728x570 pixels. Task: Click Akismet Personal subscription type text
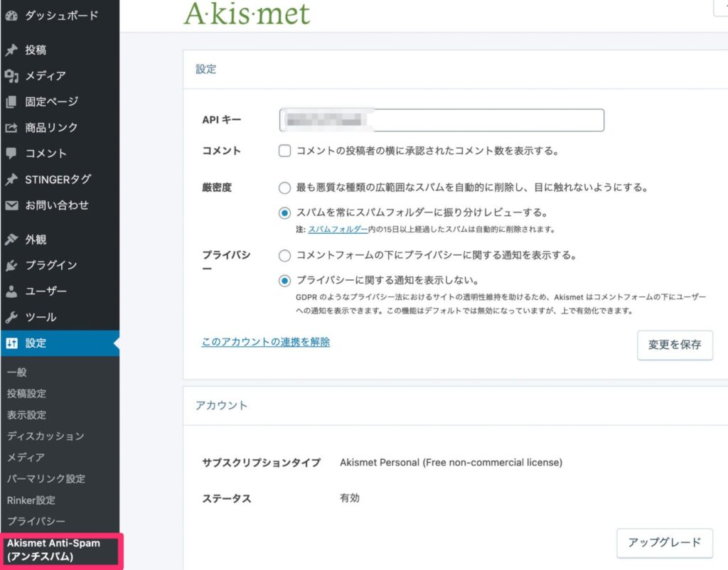point(451,463)
